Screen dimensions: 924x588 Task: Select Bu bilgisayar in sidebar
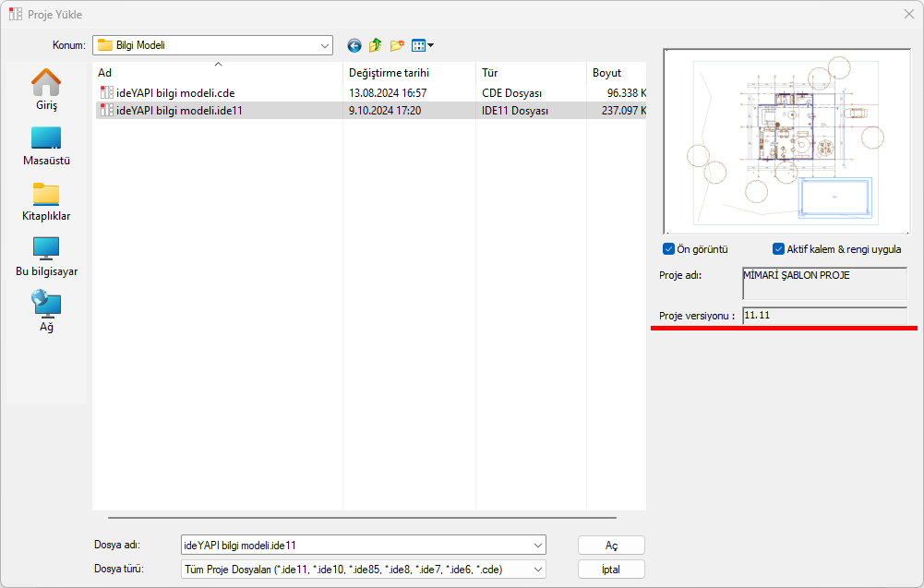pos(46,257)
